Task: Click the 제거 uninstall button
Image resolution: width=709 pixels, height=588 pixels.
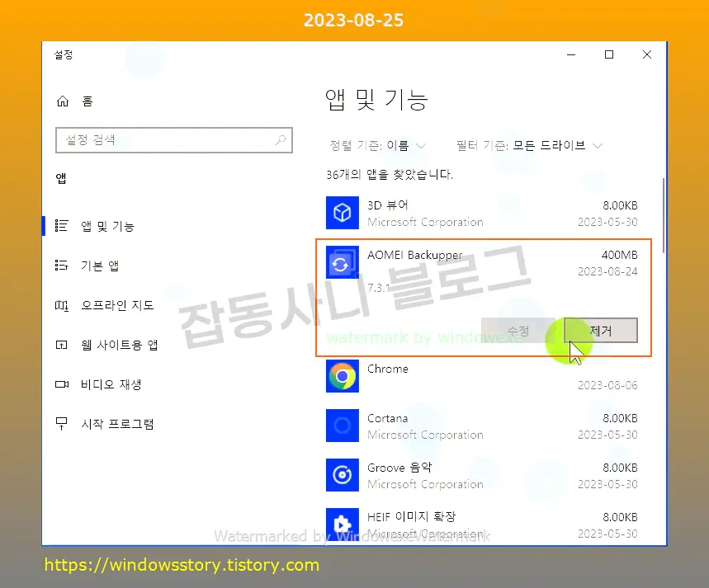Action: [601, 331]
